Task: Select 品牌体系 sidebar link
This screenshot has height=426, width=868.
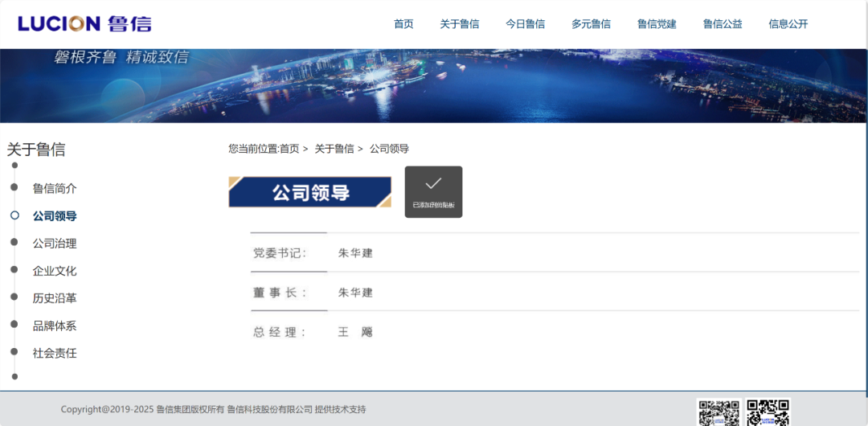Action: pyautogui.click(x=55, y=326)
